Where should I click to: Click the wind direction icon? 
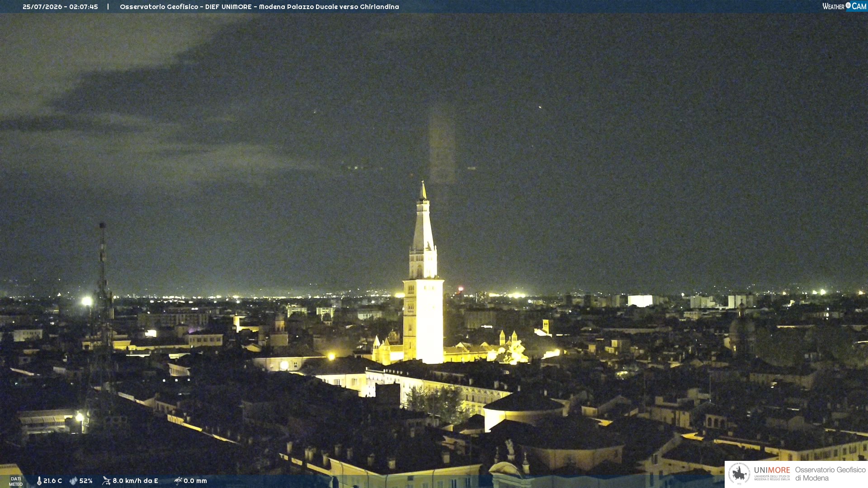pos(106,481)
